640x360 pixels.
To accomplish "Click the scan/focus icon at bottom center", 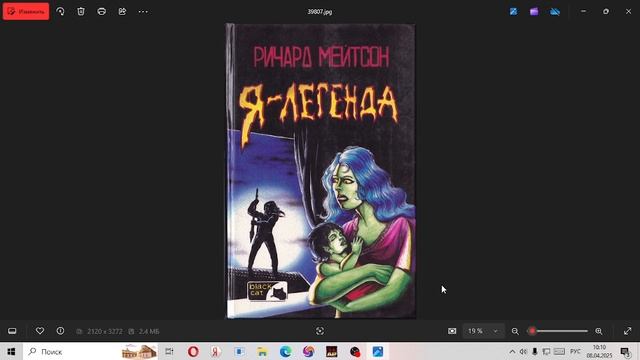I will [x=320, y=331].
